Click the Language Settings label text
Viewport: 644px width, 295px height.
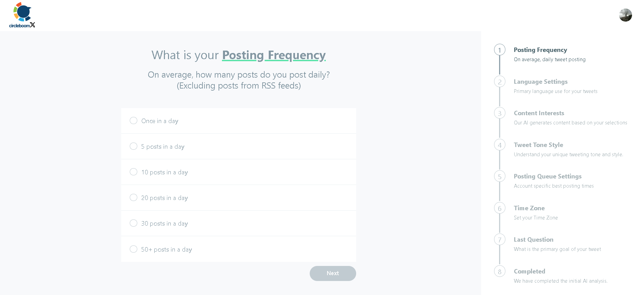pos(541,82)
